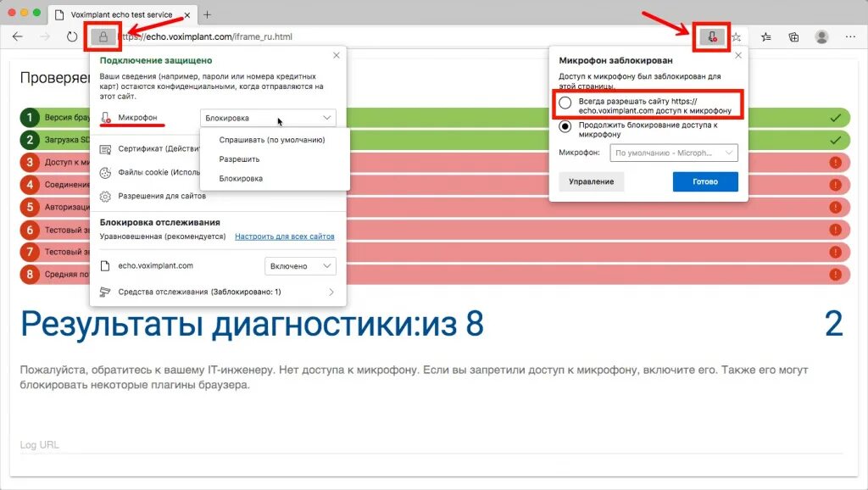The height and width of the screenshot is (490, 868).
Task: Choose 'Спрашивать (по умолчанию)' option
Action: click(272, 140)
